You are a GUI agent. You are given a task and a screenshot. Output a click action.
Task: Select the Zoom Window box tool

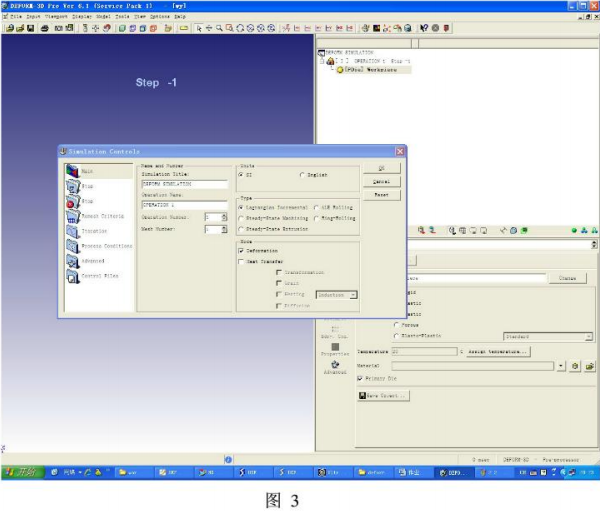coord(230,28)
